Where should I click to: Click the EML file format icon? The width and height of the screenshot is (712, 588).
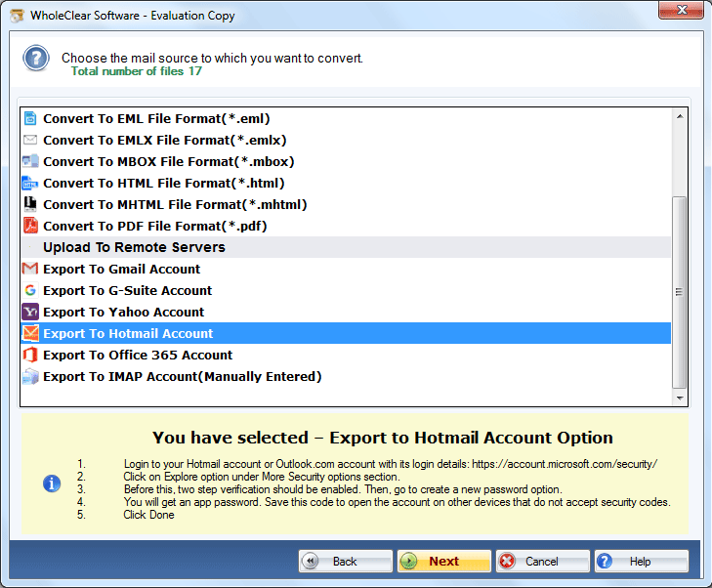[x=30, y=118]
